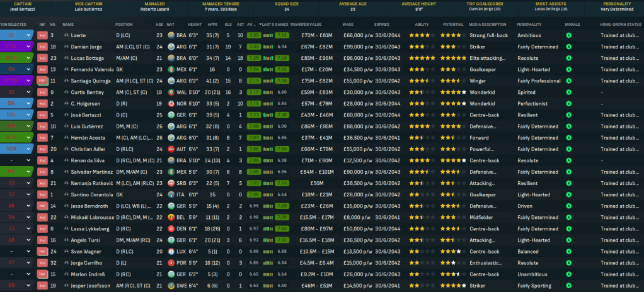Image resolution: width=644 pixels, height=292 pixels.
Task: Click Mickaël Labrousse's last 5 games form bars
Action: [x=268, y=217]
